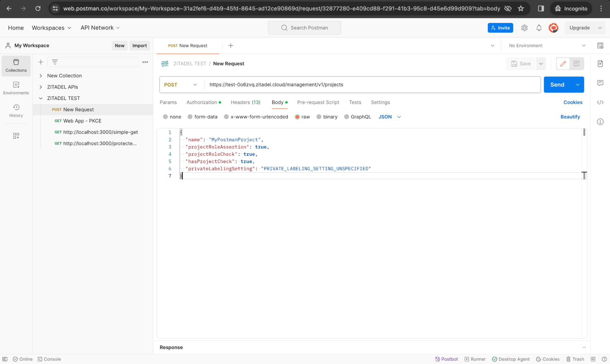Switch to the Pre-request Script tab

pos(318,102)
